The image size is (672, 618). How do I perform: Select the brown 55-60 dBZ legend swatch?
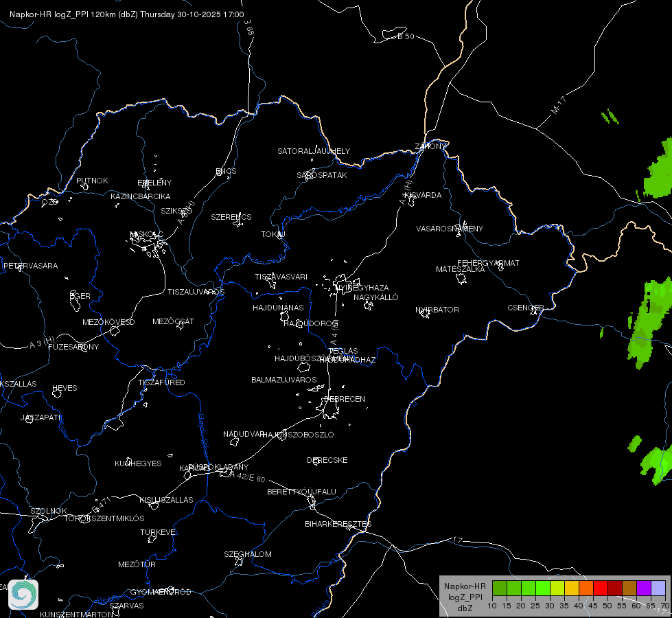[x=629, y=588]
